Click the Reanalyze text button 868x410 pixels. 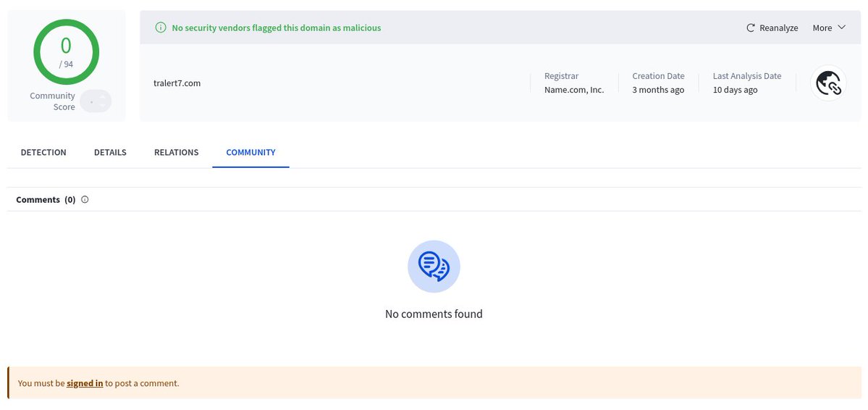click(779, 28)
